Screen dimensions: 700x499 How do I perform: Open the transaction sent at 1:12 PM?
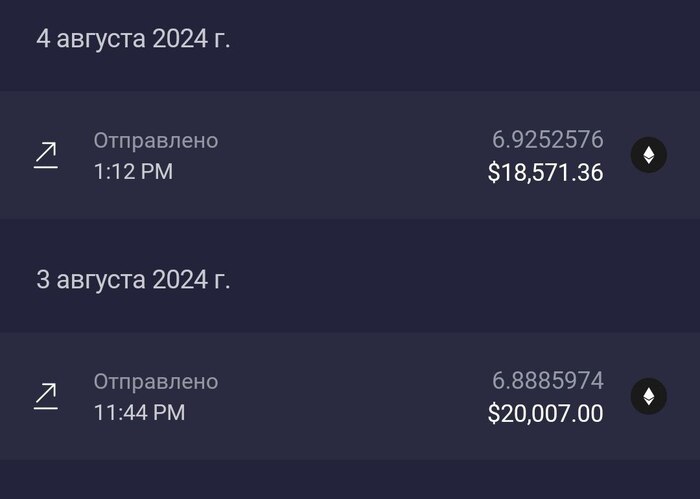[350, 155]
